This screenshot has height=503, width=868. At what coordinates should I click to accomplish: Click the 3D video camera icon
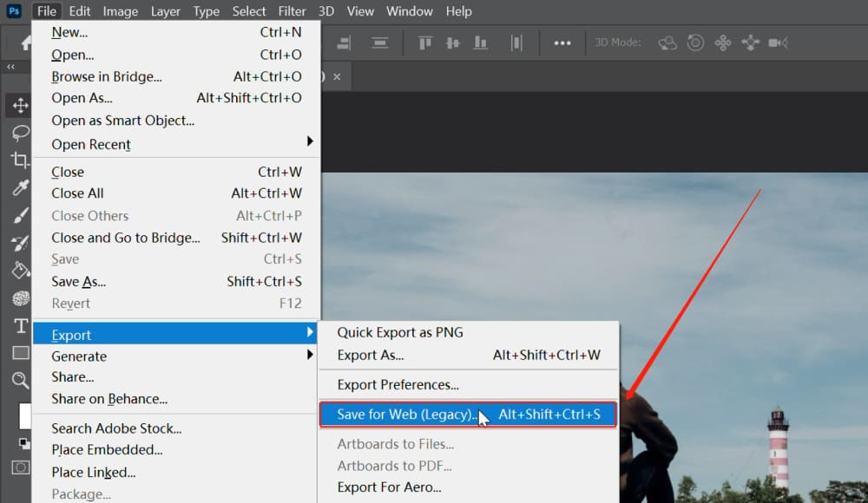pyautogui.click(x=779, y=42)
